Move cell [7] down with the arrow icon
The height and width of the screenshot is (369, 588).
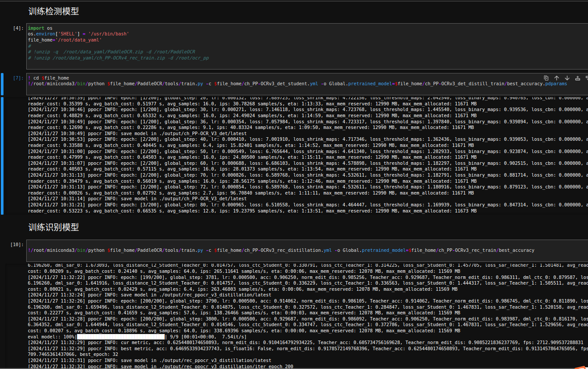coord(567,78)
